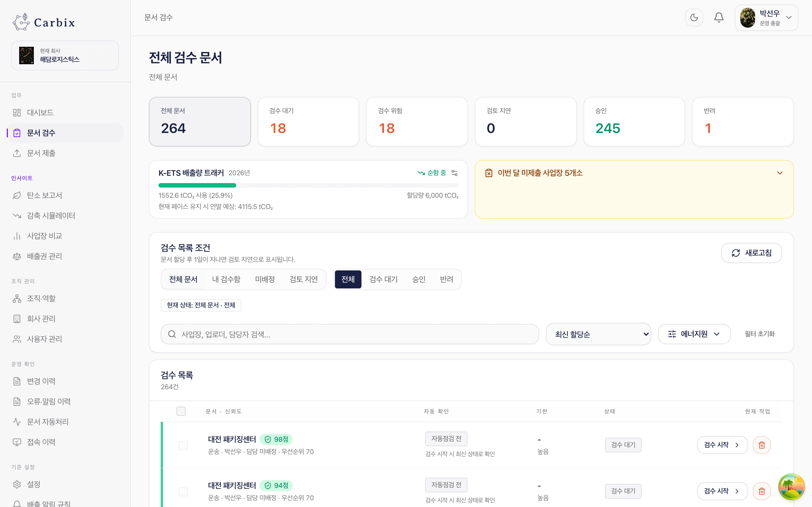
Task: Click the 새로고침 button
Action: point(751,253)
